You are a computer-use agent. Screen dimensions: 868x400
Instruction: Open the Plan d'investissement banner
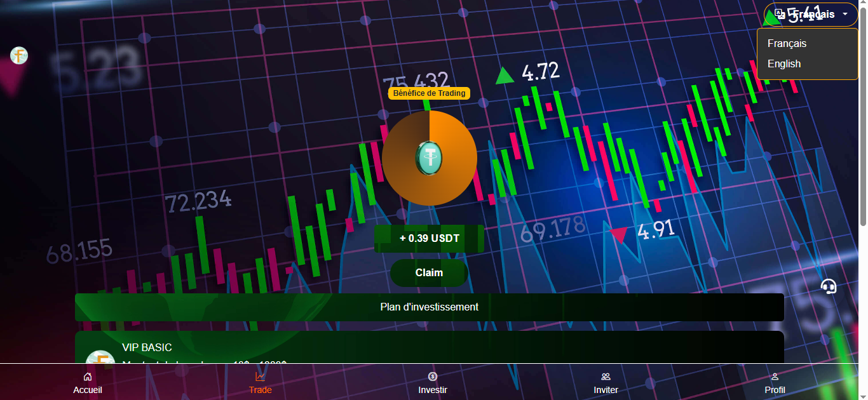coord(429,307)
